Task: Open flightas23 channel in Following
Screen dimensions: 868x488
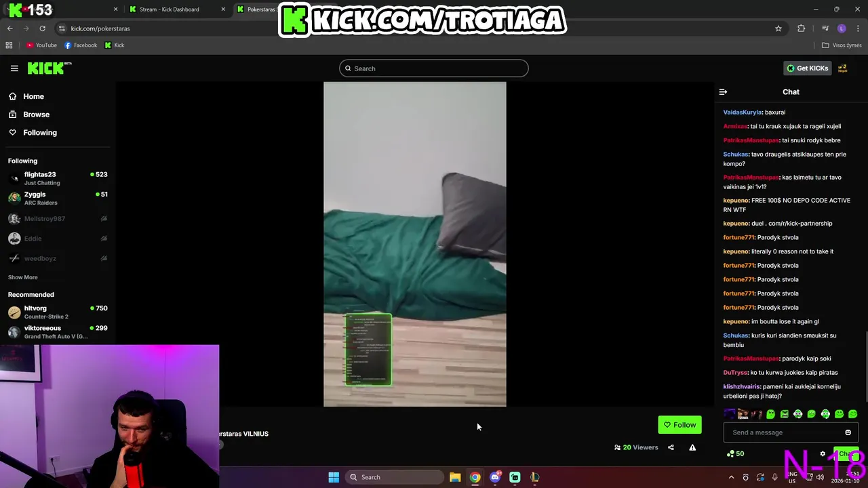Action: [x=58, y=178]
